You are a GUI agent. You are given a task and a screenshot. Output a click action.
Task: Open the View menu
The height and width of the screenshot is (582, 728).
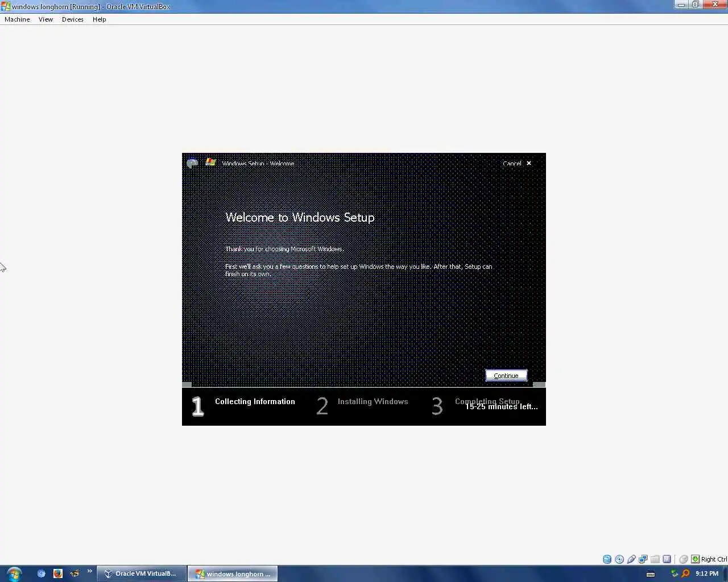(45, 19)
